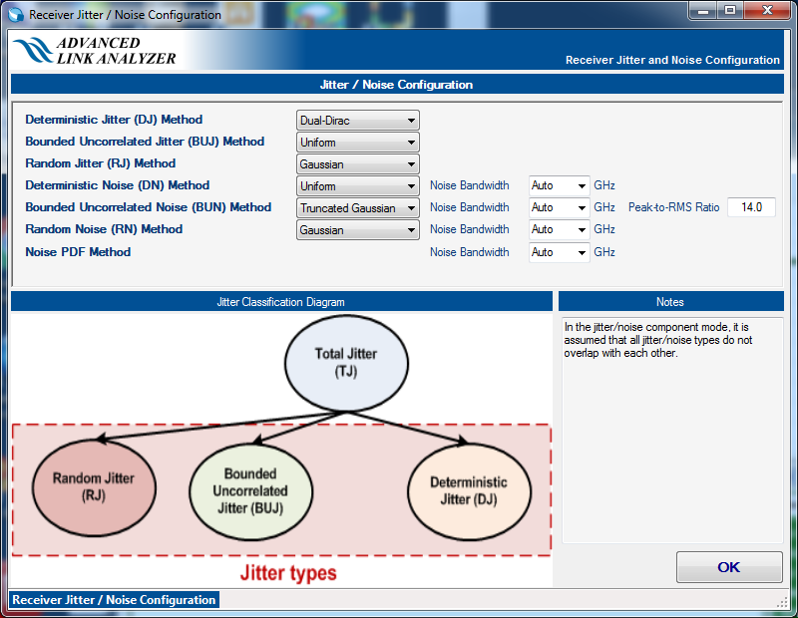
Task: Click the Bounded Uncorrelated Jitter (BUJ) ellipse
Action: point(251,492)
